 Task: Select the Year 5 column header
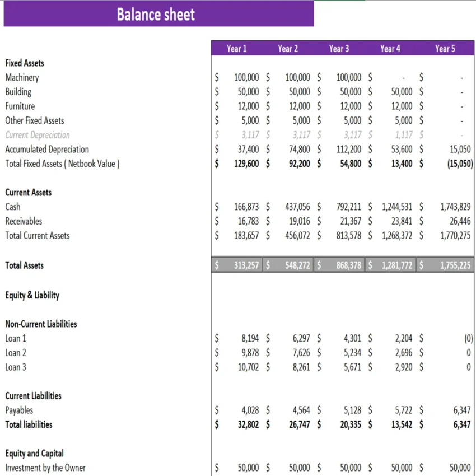pos(445,49)
